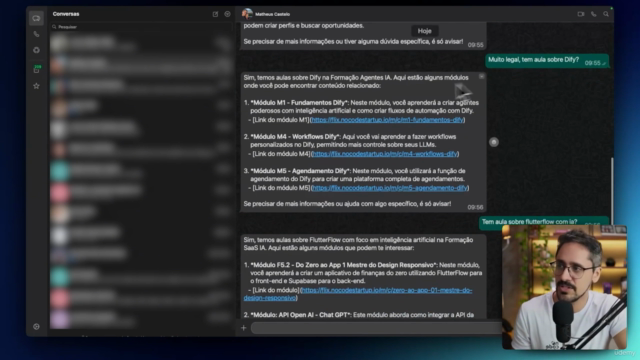Click text "Módulo: API Open AI - Chat GPT"
This screenshot has width=640, height=360.
300,315
